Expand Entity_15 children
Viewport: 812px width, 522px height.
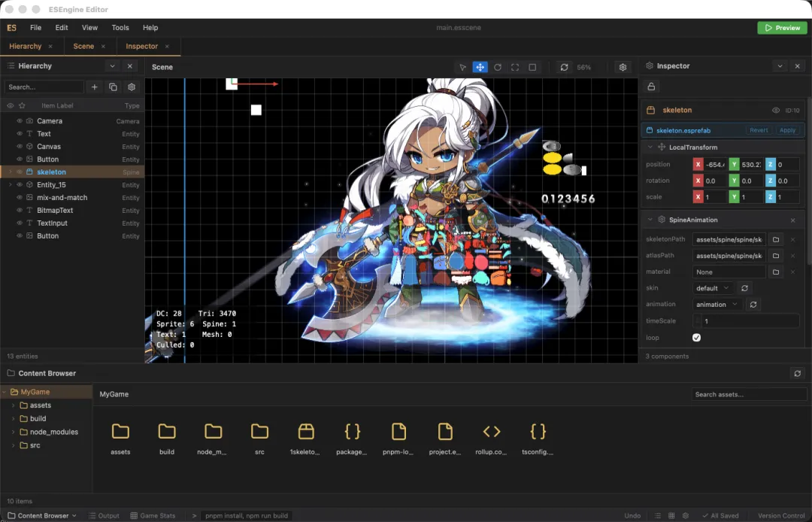[x=11, y=185]
